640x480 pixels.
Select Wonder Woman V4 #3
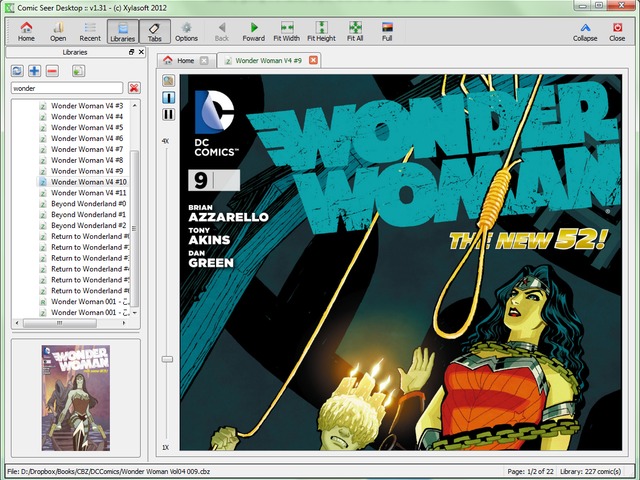click(x=87, y=106)
